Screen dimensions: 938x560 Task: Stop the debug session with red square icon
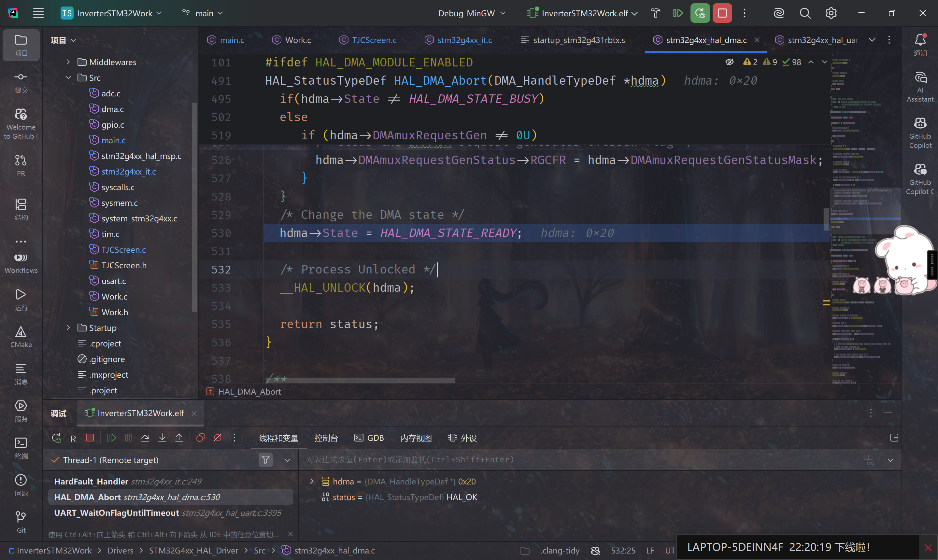point(722,13)
